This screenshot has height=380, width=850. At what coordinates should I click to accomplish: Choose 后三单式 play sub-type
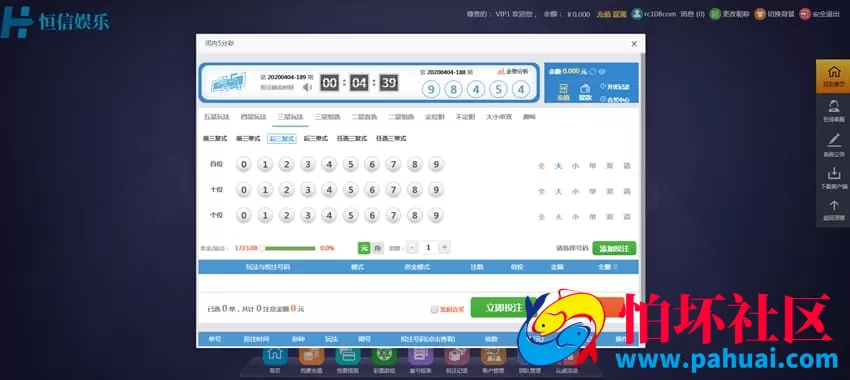pos(315,139)
